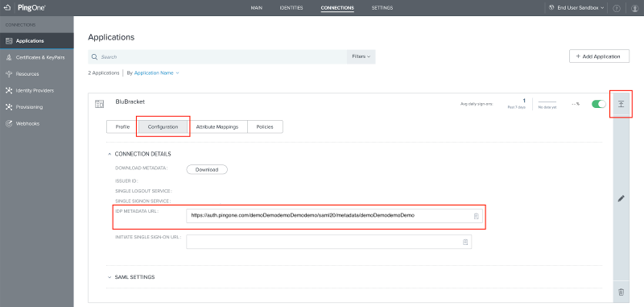Collapse the Connection Details section
The image size is (644, 307).
click(139, 154)
